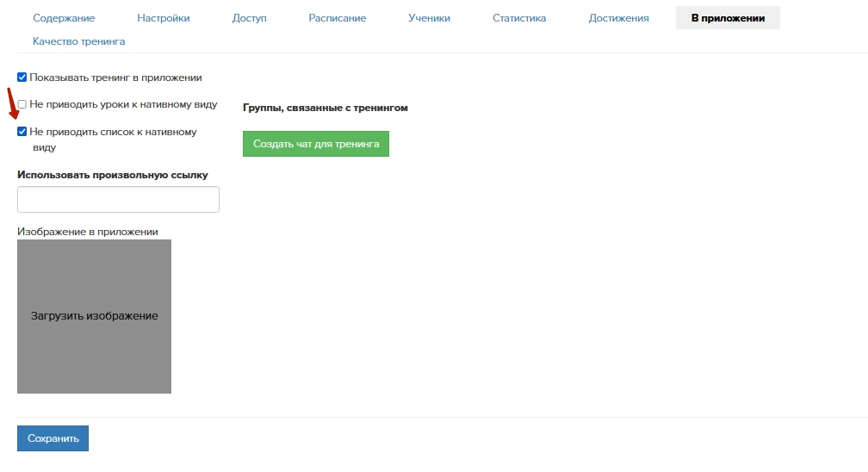The height and width of the screenshot is (472, 868).
Task: Uncheck the Показывать тренинг в приложении checkbox
Action: coord(22,78)
